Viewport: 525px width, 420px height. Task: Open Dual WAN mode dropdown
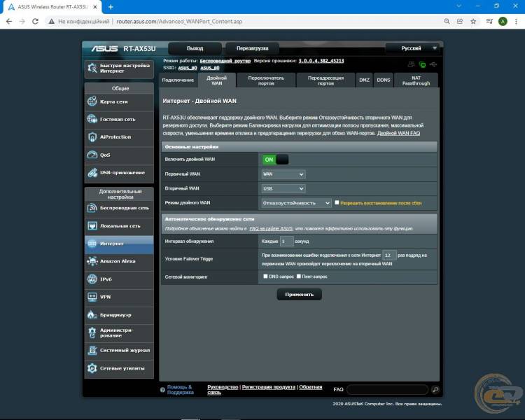(296, 203)
